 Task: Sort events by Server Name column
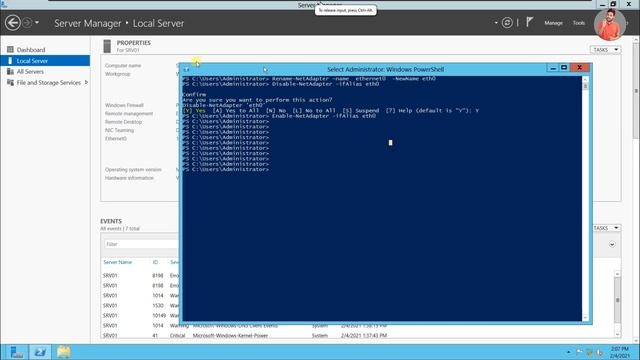point(118,262)
